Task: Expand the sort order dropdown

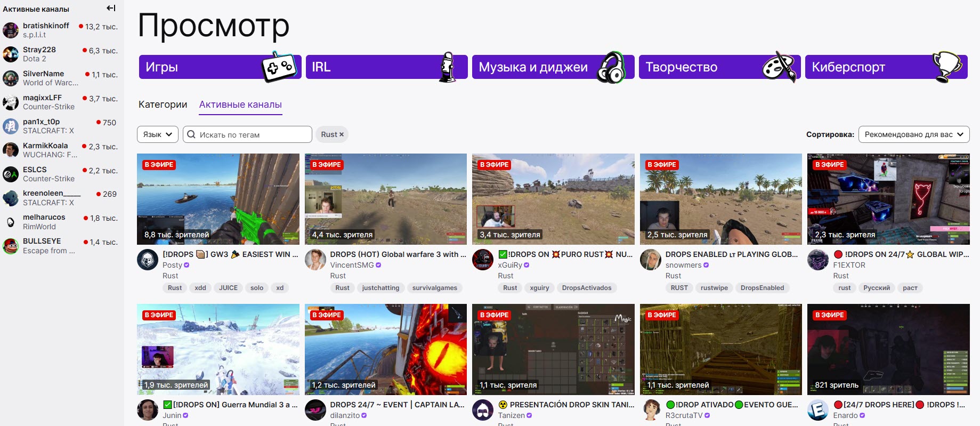Action: tap(913, 134)
